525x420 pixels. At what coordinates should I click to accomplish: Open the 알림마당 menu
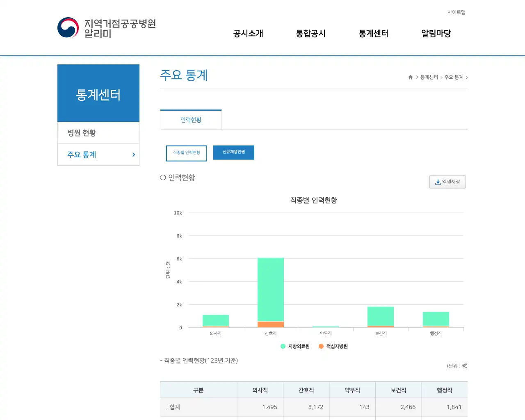(x=436, y=34)
